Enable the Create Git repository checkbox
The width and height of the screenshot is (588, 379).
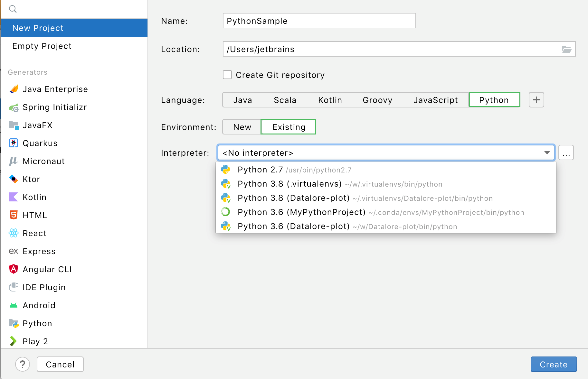tap(227, 75)
